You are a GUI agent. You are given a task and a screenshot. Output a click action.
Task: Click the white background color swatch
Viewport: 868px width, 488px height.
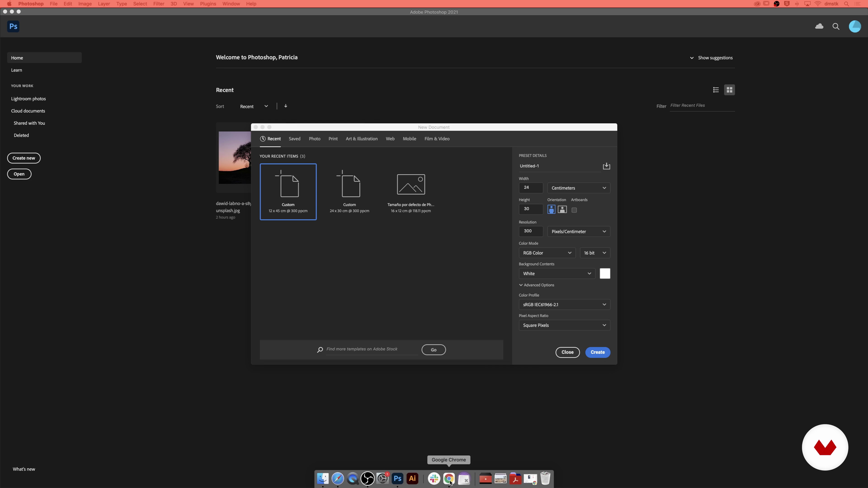(605, 273)
